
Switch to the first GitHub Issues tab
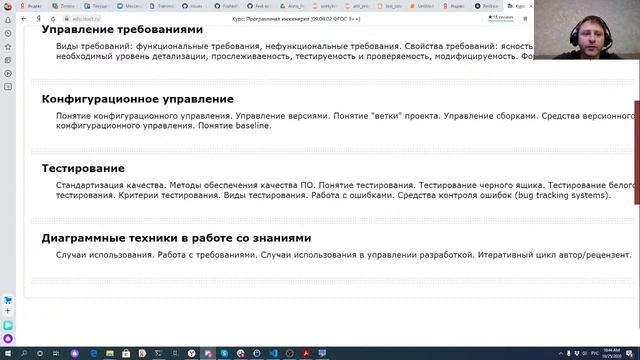pyautogui.click(x=194, y=6)
